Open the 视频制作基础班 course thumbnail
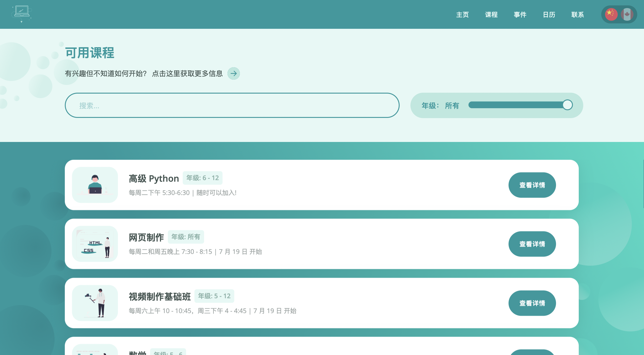644x355 pixels. click(x=95, y=303)
